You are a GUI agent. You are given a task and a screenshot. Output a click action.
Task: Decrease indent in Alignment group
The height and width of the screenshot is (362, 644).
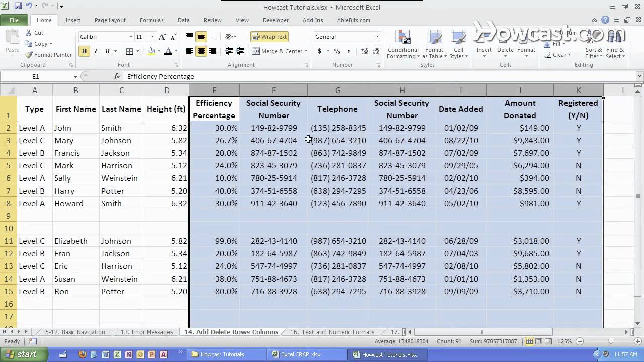click(x=229, y=51)
